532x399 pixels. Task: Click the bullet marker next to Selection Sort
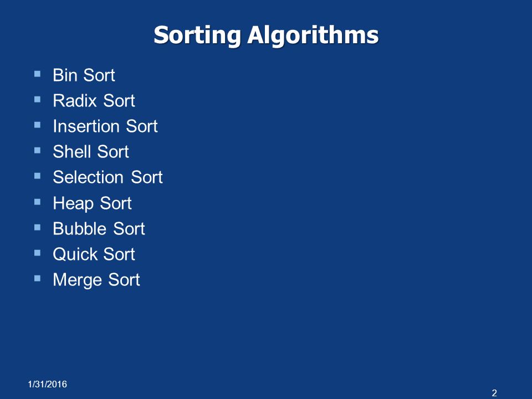pos(37,176)
